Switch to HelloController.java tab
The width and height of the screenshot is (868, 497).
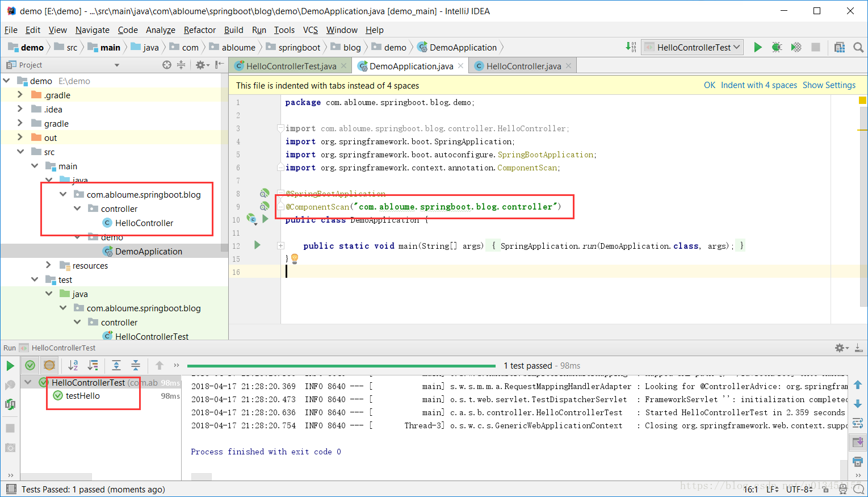(523, 66)
